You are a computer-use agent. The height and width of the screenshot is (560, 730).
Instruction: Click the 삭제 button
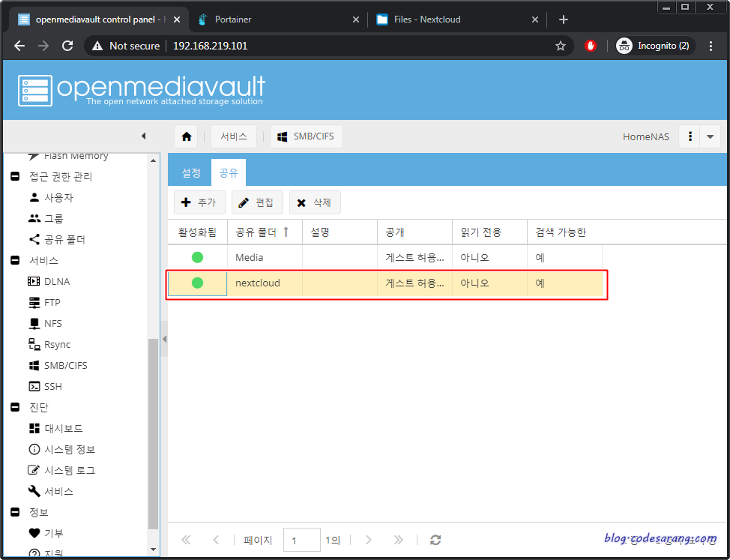pyautogui.click(x=315, y=202)
